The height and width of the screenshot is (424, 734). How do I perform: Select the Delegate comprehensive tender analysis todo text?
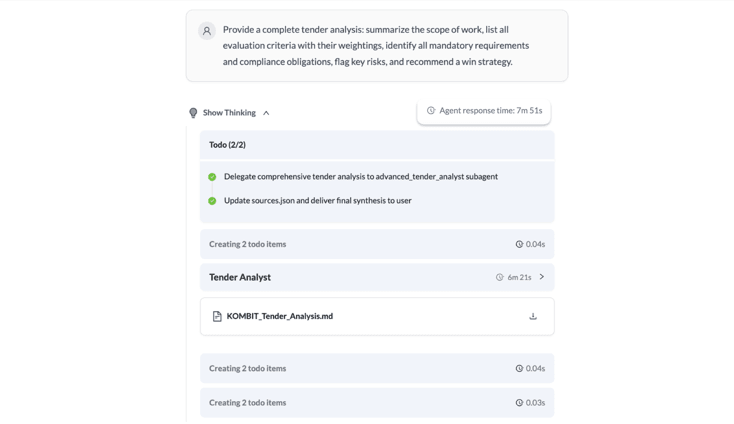click(x=360, y=176)
